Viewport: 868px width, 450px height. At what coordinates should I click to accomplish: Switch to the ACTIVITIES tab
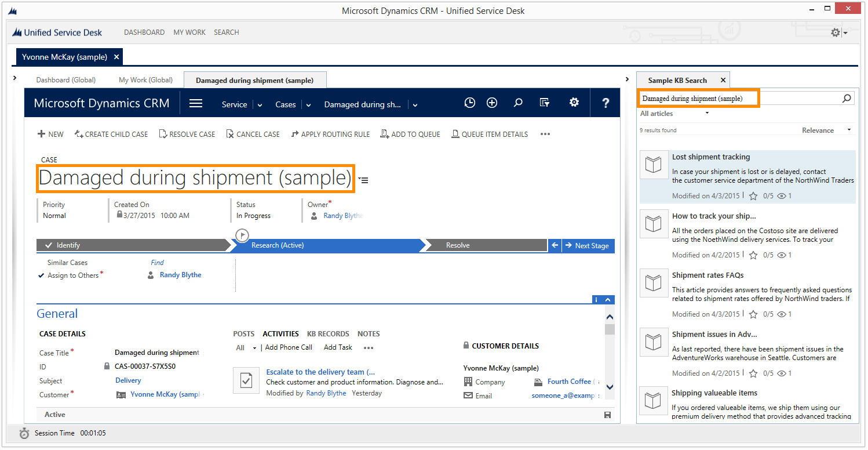click(x=280, y=333)
